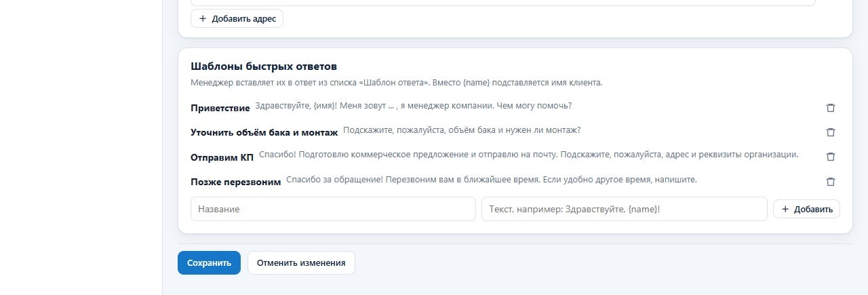Image resolution: width=868 pixels, height=295 pixels.
Task: Save changes with the Сохранить button
Action: click(209, 262)
